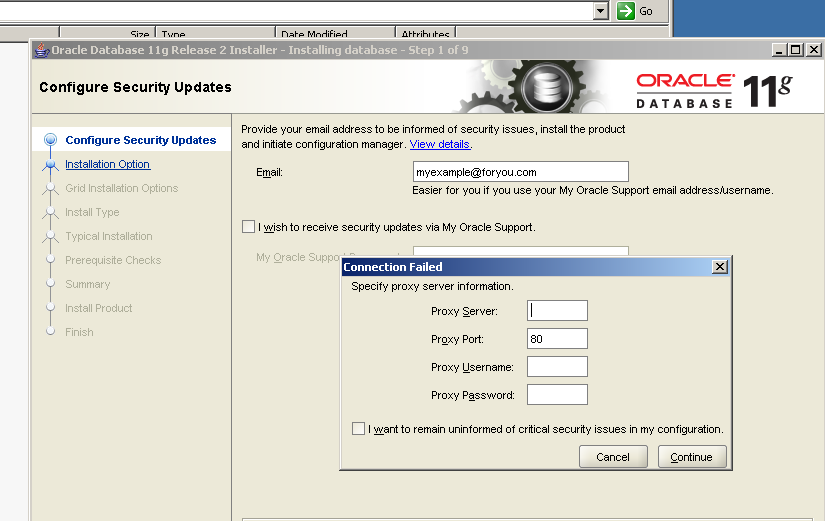
Task: Click the Attributes column header
Action: [x=425, y=34]
